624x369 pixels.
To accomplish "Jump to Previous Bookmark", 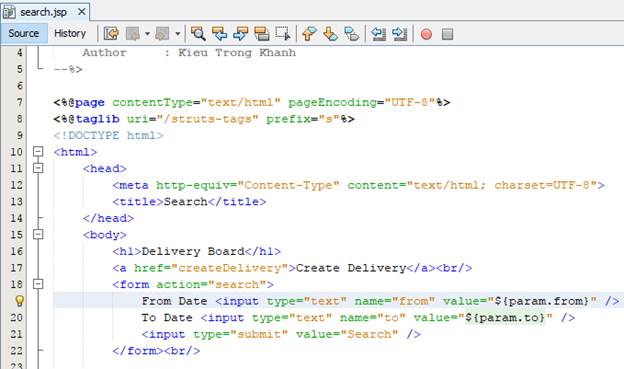I will pos(309,33).
